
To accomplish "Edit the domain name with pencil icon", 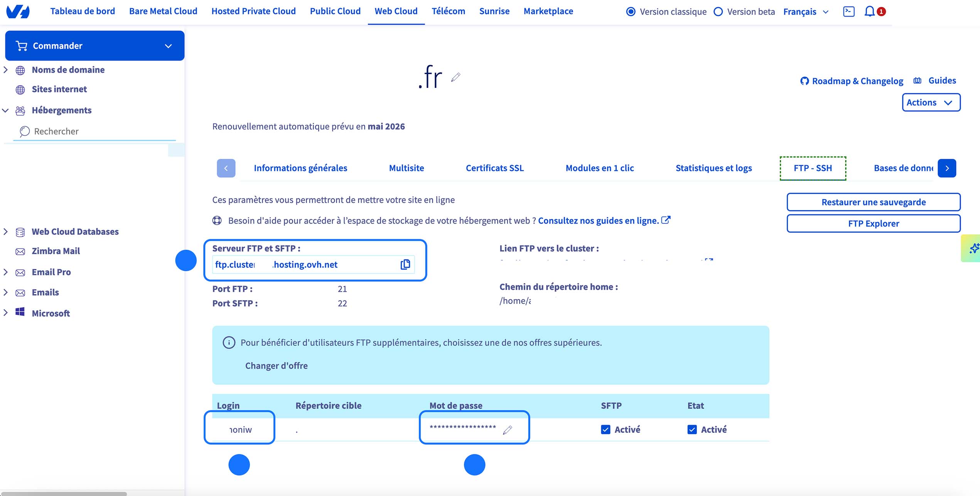I will [x=456, y=77].
